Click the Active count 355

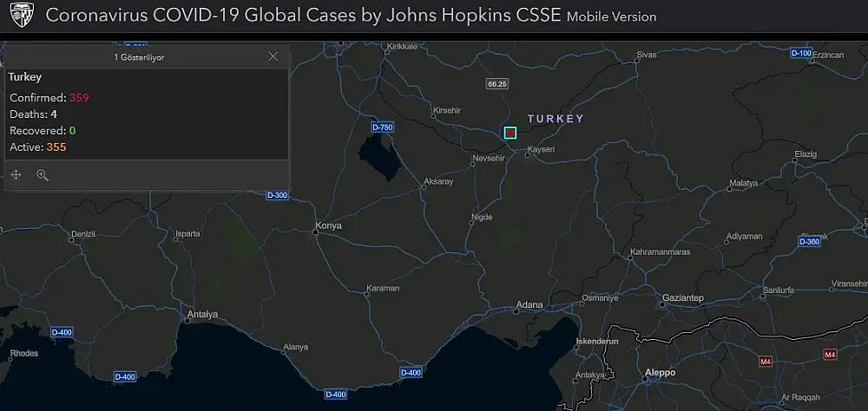[x=56, y=147]
